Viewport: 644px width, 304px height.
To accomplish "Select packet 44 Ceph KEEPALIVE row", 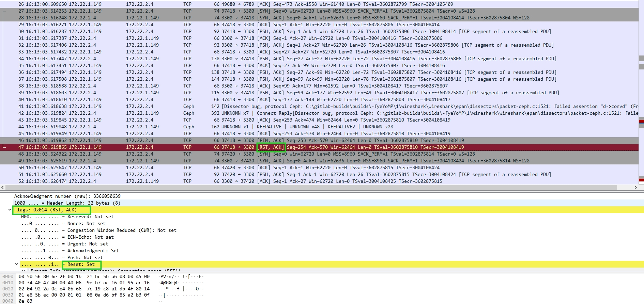I will tap(319, 127).
